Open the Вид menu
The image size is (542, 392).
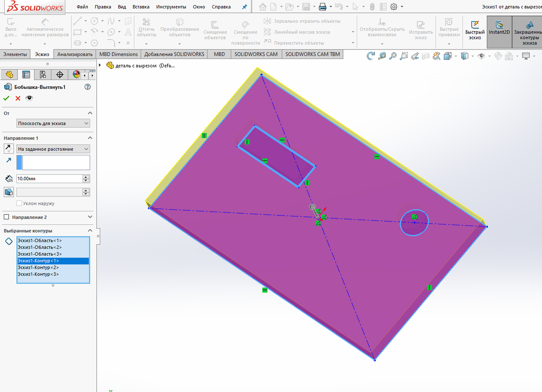(x=122, y=7)
